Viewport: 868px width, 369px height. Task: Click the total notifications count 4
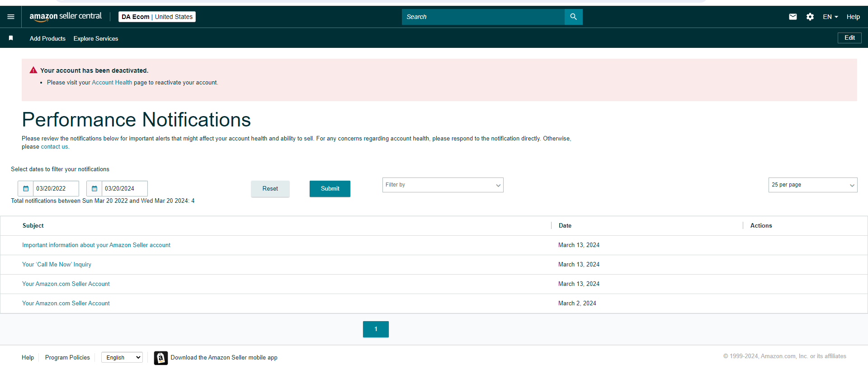193,201
